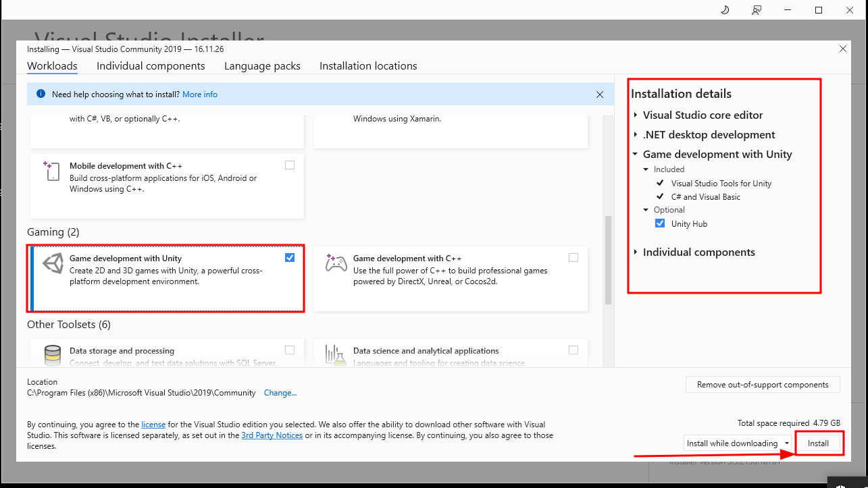Viewport: 868px width, 488px height.
Task: Close the Installing Visual Studio Community 2019 dialog
Action: coord(842,49)
